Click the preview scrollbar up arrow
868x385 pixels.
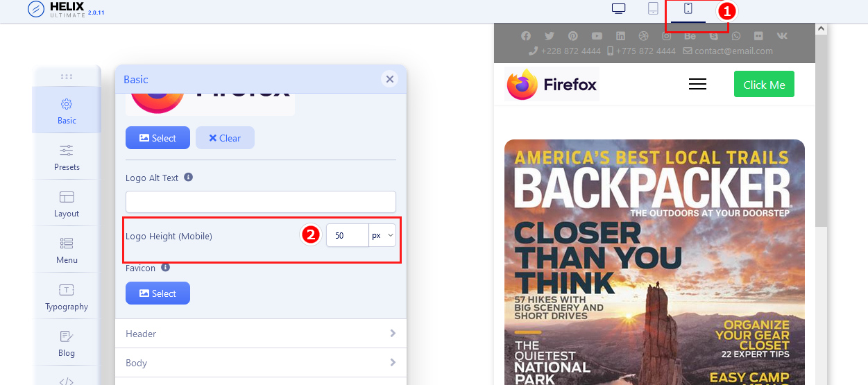point(821,29)
